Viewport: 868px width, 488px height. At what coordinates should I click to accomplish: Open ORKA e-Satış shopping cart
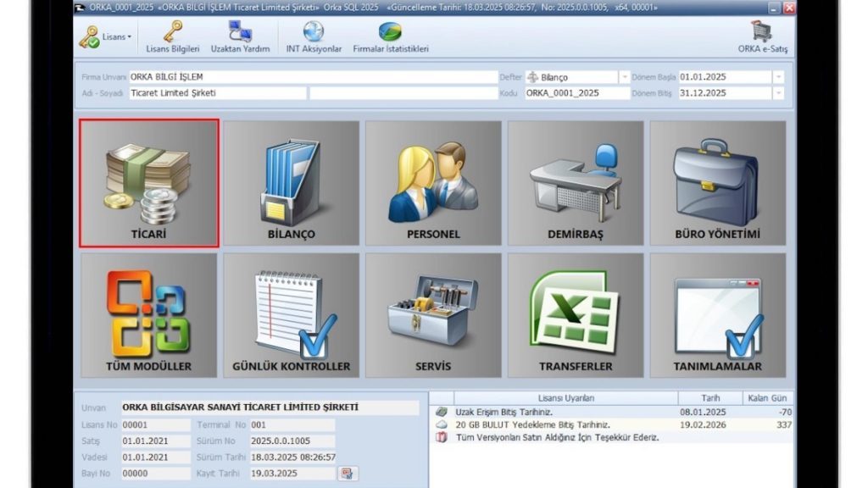pyautogui.click(x=762, y=36)
